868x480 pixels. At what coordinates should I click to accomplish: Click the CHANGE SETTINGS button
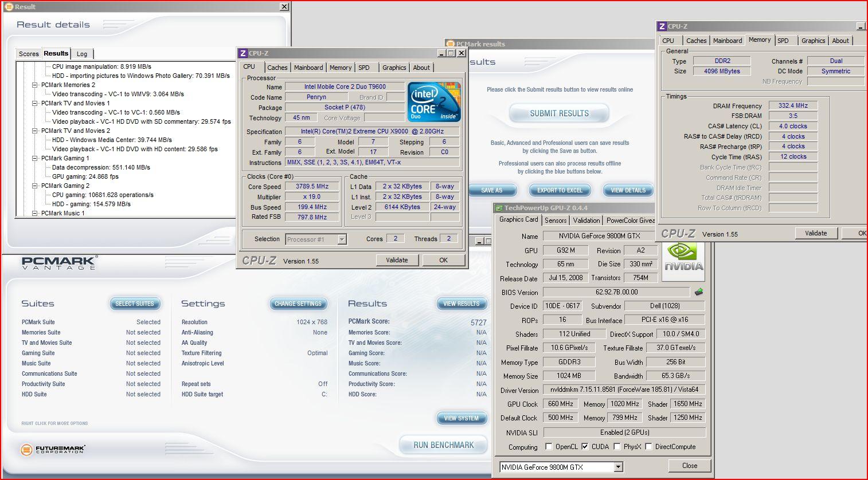298,304
